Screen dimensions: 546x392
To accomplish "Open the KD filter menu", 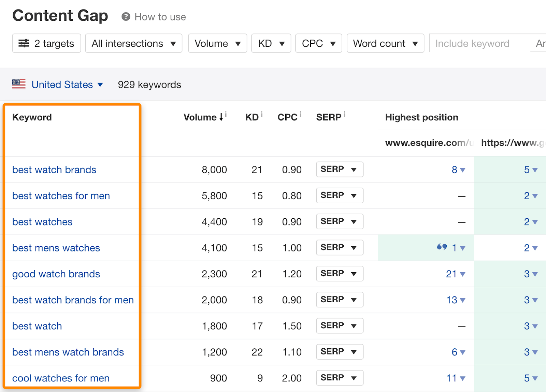I will pyautogui.click(x=271, y=43).
